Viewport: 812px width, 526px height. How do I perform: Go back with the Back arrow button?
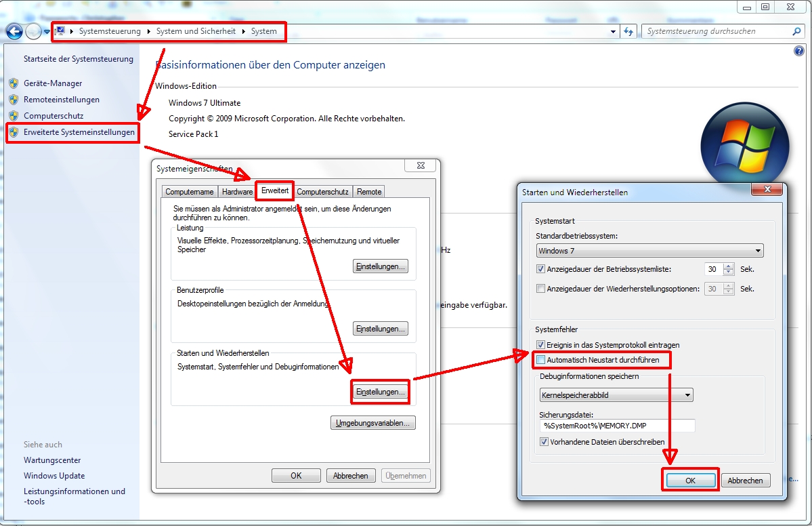[14, 32]
